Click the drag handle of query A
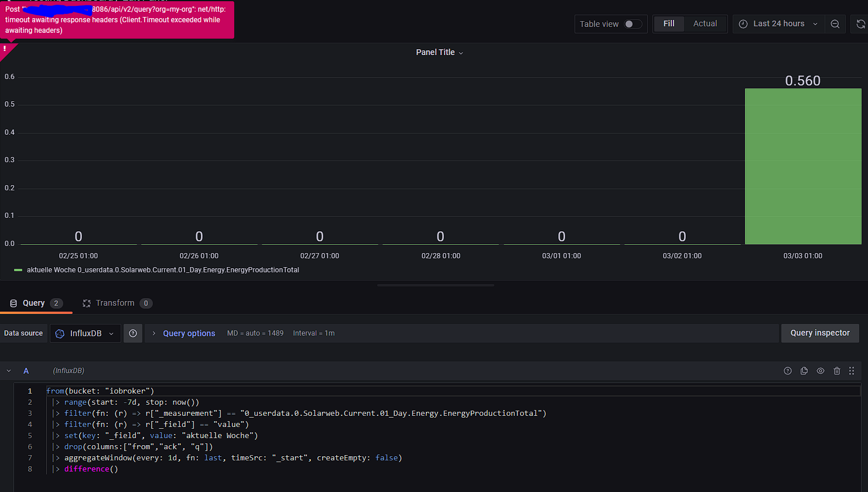 coord(852,371)
